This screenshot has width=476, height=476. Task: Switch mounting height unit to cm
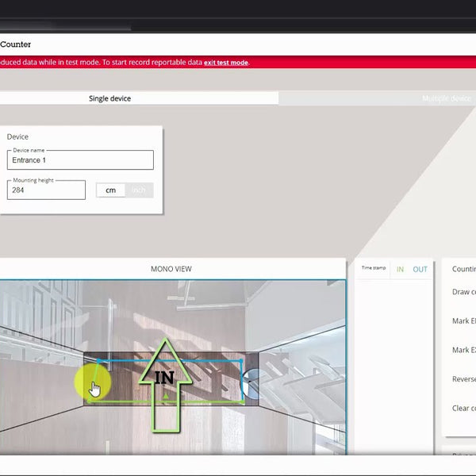[111, 190]
